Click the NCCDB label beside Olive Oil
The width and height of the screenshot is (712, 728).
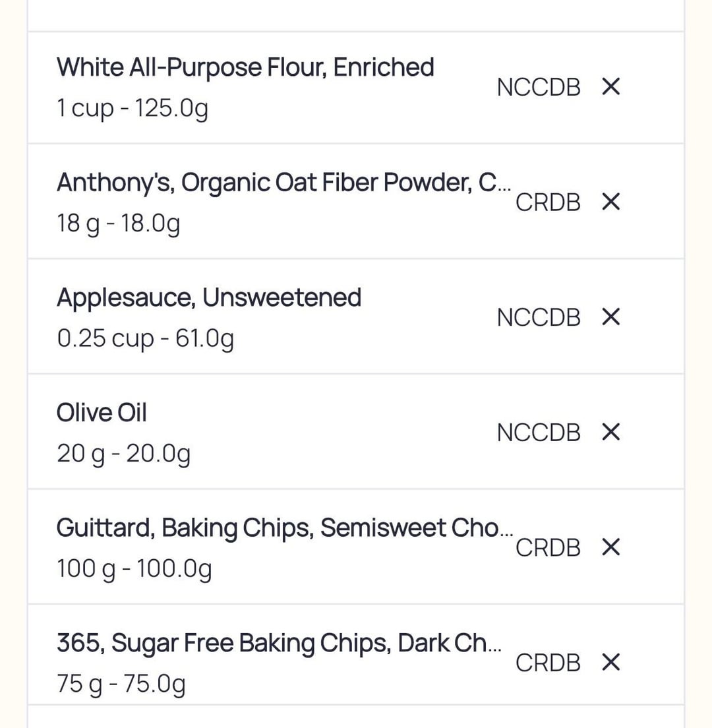click(x=539, y=433)
